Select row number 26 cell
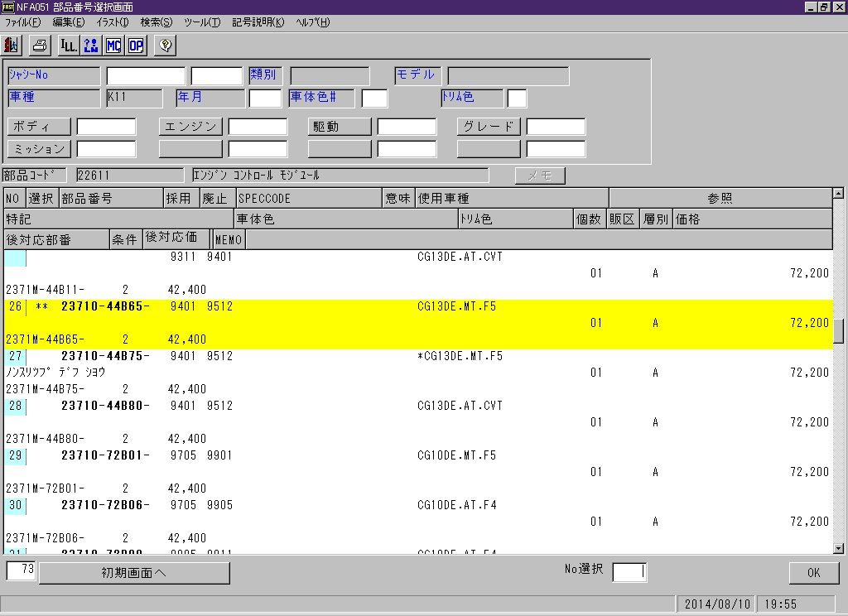The width and height of the screenshot is (848, 616). 15,306
